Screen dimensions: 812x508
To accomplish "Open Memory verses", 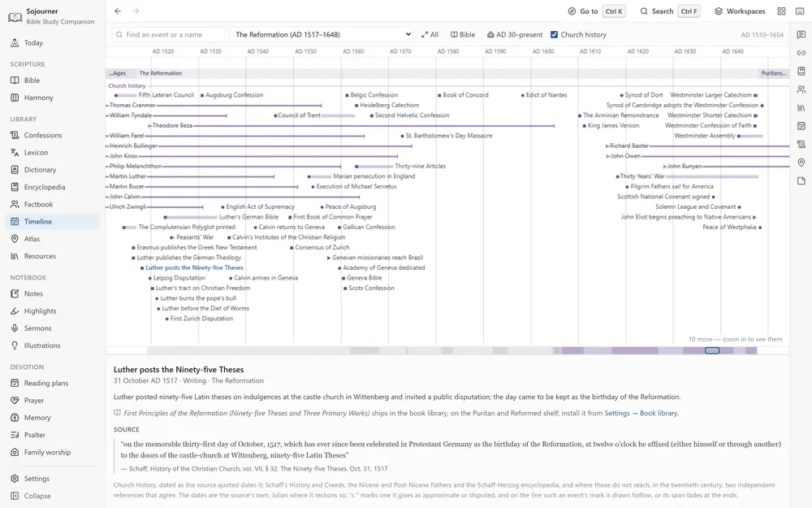I will (x=52, y=418).
